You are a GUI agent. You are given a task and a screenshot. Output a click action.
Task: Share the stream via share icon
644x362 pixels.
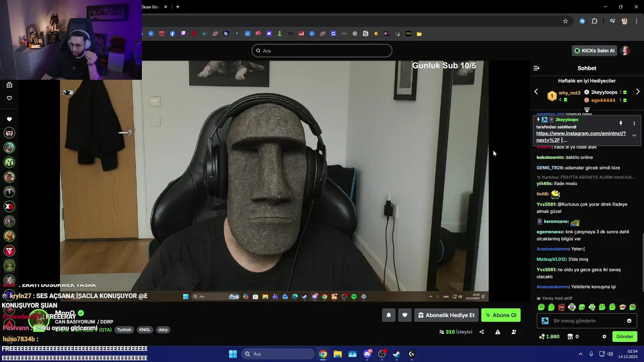point(481,332)
